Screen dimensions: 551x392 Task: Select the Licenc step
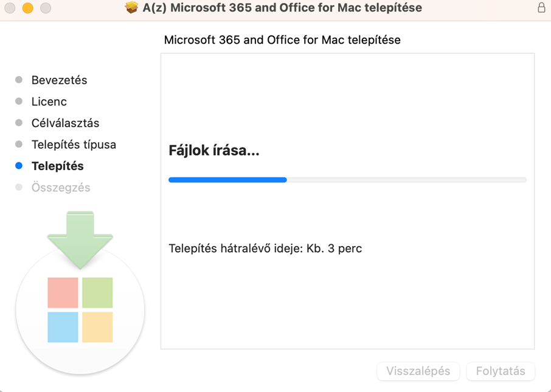[x=49, y=101]
